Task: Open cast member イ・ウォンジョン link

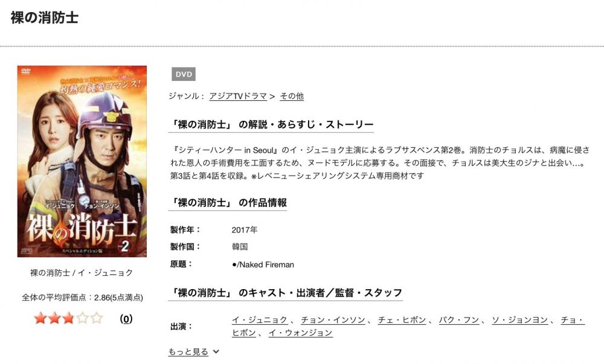Action: [300, 333]
